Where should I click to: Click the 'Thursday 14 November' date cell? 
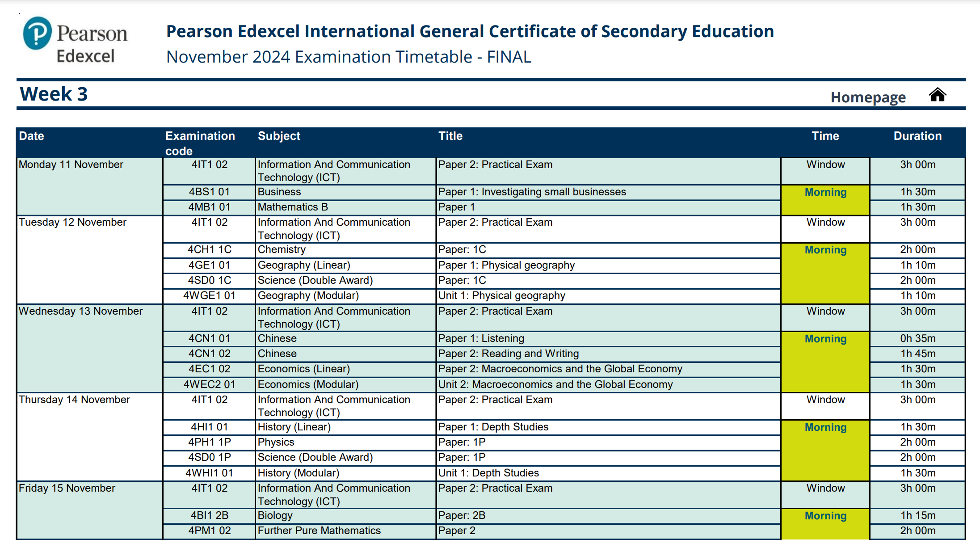[90, 437]
